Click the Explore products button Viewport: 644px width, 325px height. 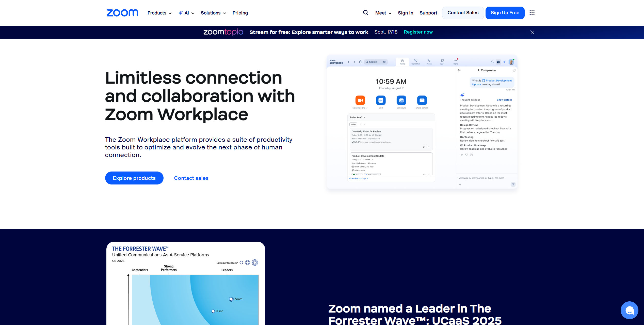(134, 178)
